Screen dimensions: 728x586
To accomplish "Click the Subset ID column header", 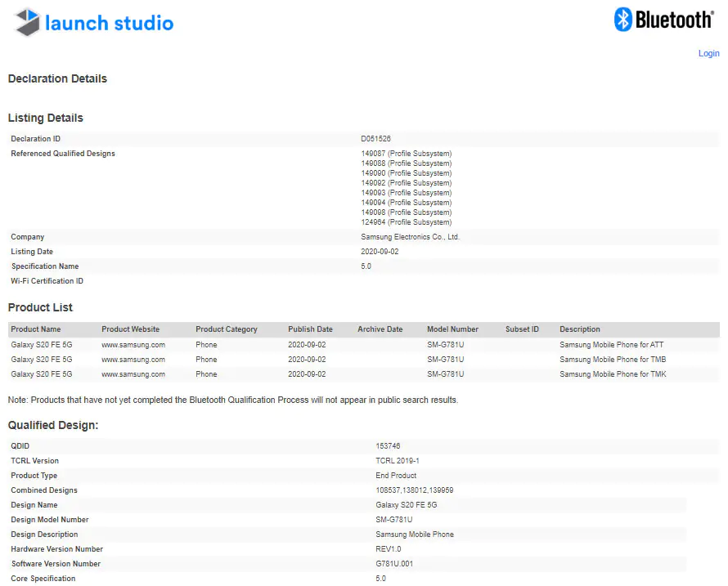I will (522, 329).
